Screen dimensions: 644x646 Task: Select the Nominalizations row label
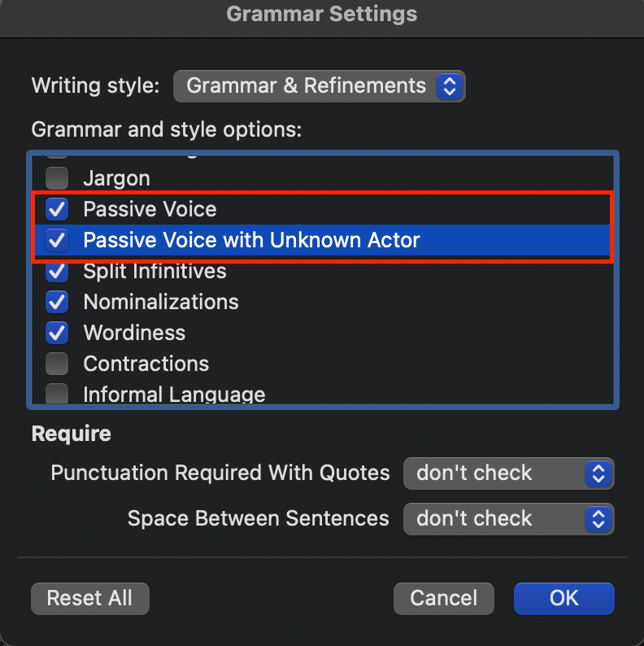pyautogui.click(x=161, y=302)
